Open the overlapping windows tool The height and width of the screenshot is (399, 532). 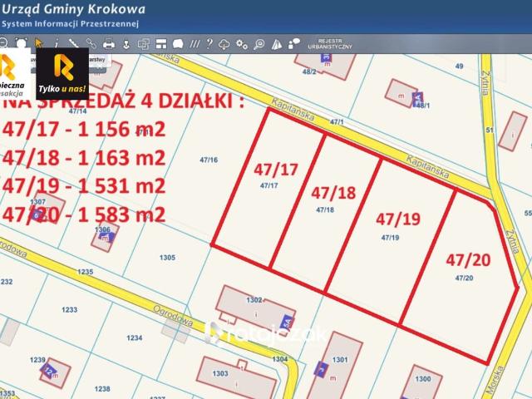(144, 42)
